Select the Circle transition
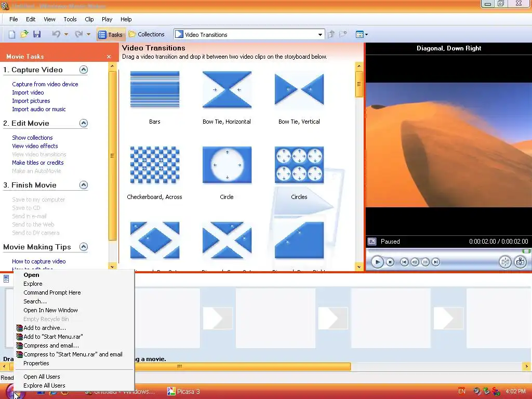The image size is (532, 399). click(227, 165)
